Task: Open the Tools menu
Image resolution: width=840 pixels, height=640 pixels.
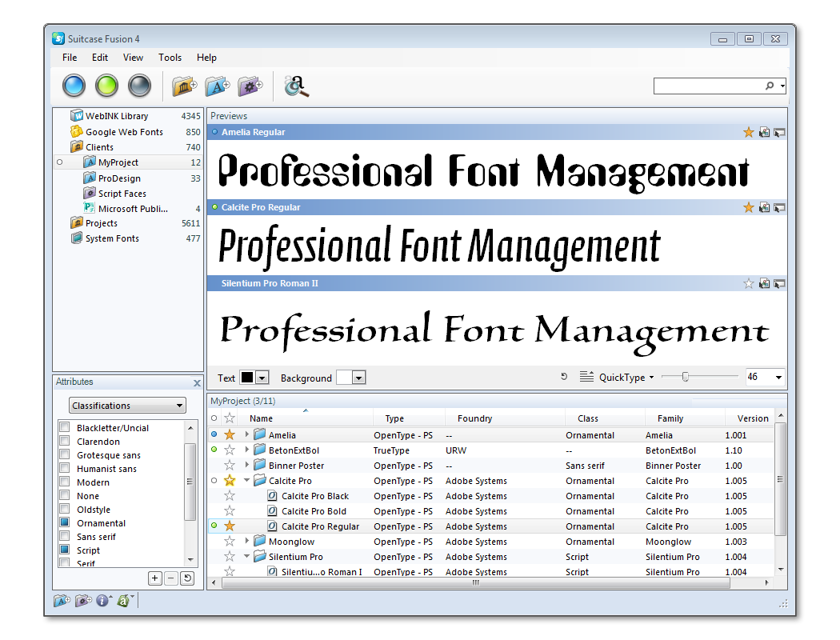Action: tap(170, 58)
